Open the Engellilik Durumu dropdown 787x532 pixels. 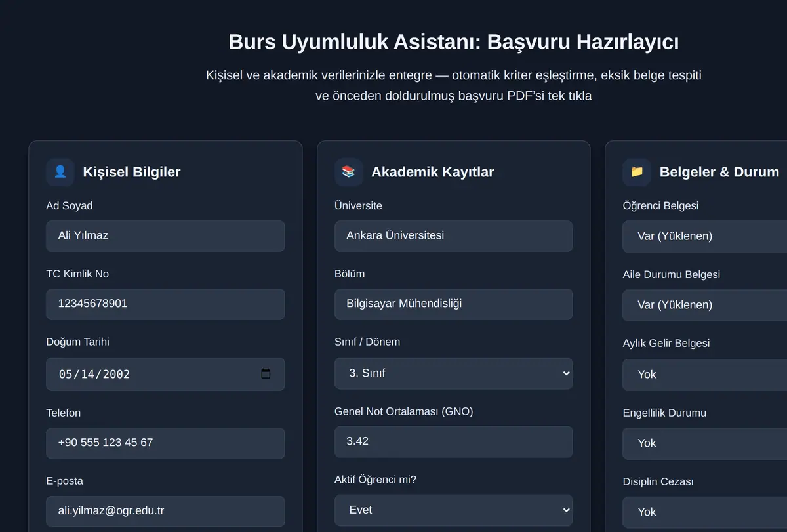(705, 444)
